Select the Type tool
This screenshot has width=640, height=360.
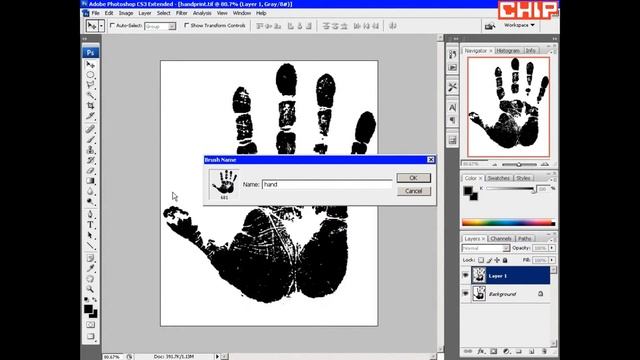click(x=90, y=224)
